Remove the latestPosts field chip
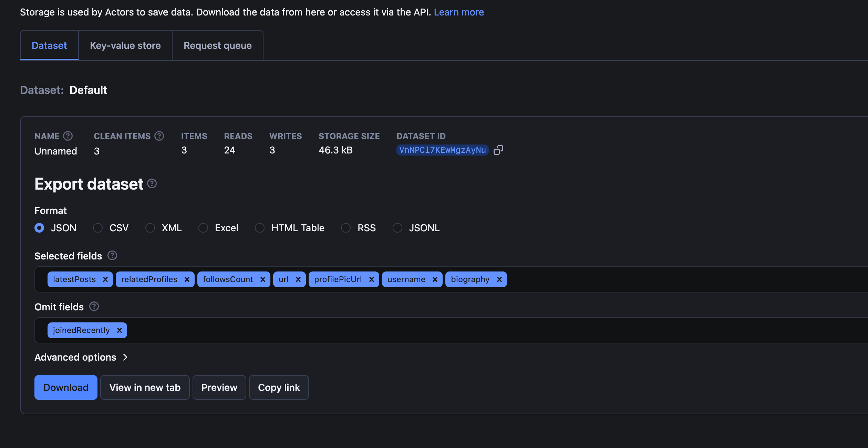This screenshot has height=448, width=868. pyautogui.click(x=105, y=279)
